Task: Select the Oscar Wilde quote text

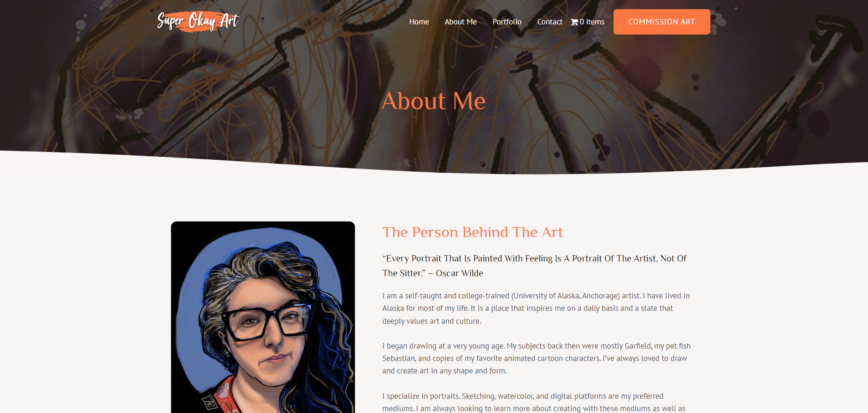Action: (x=535, y=266)
